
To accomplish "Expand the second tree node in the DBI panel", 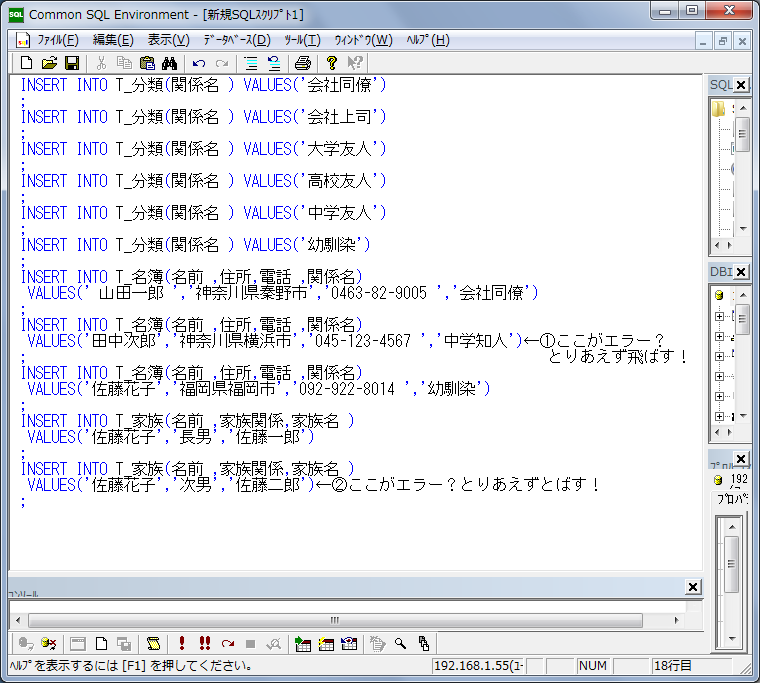I will tap(719, 336).
